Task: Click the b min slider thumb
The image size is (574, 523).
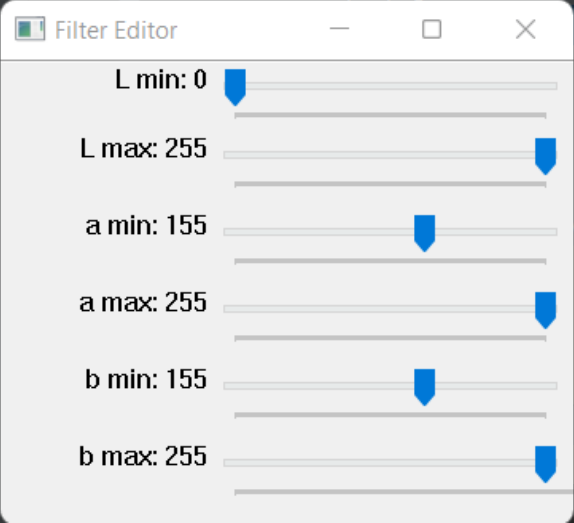Action: click(425, 387)
